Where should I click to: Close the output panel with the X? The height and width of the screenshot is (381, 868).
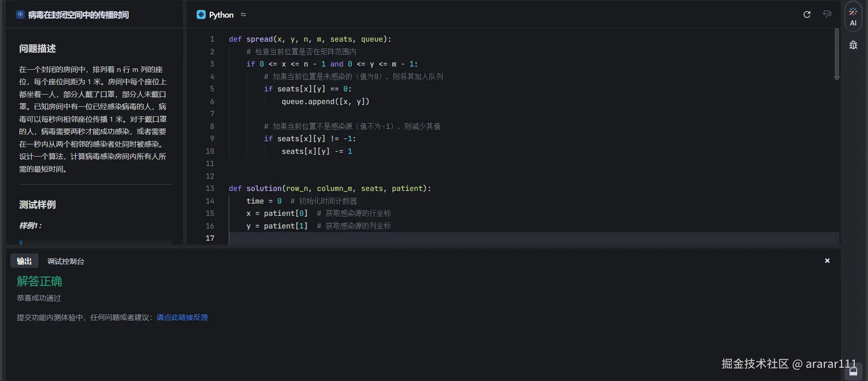coord(827,261)
